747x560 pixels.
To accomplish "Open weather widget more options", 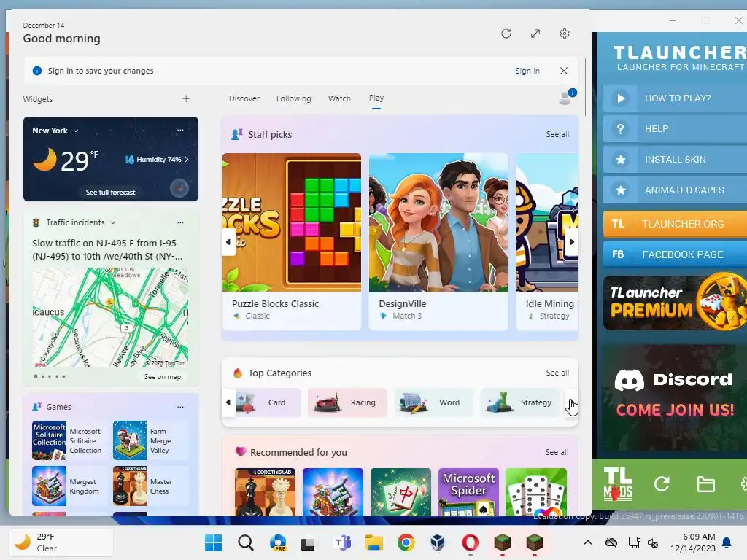I will [x=180, y=130].
